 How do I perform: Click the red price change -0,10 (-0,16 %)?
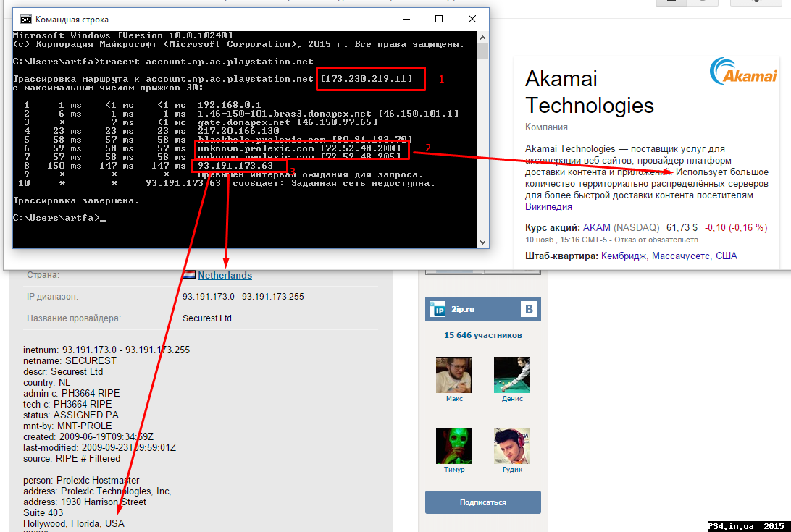coord(735,227)
